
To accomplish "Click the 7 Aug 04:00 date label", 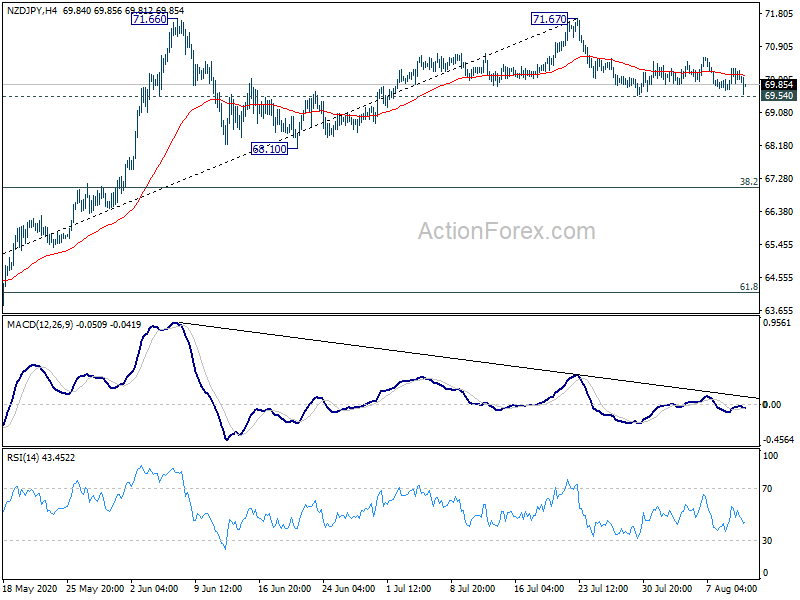I will [x=731, y=588].
